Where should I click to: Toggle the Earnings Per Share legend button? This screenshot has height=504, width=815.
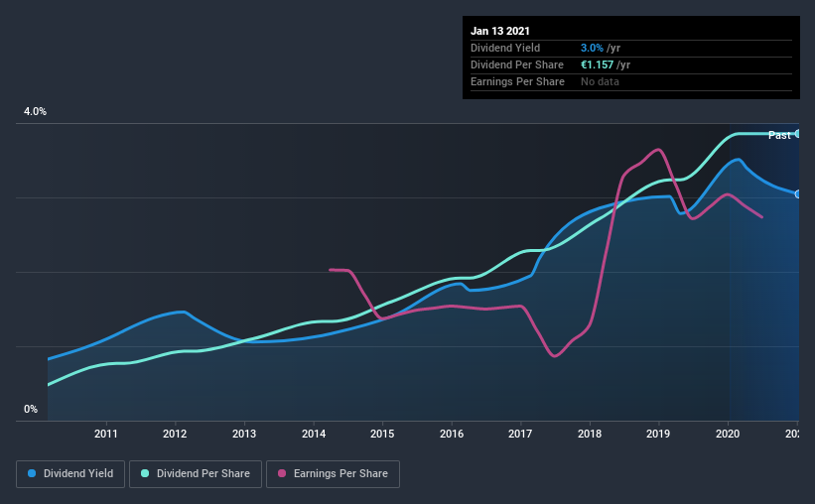pyautogui.click(x=333, y=474)
